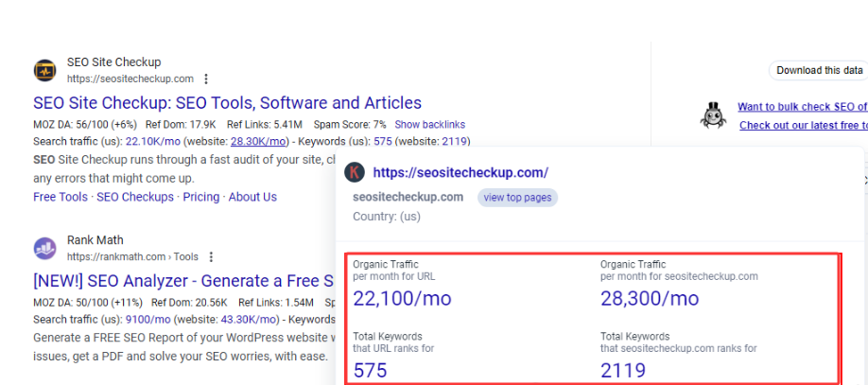Image resolution: width=868 pixels, height=385 pixels.
Task: Click the Ref Dom: 20.56K metric
Action: (x=189, y=303)
